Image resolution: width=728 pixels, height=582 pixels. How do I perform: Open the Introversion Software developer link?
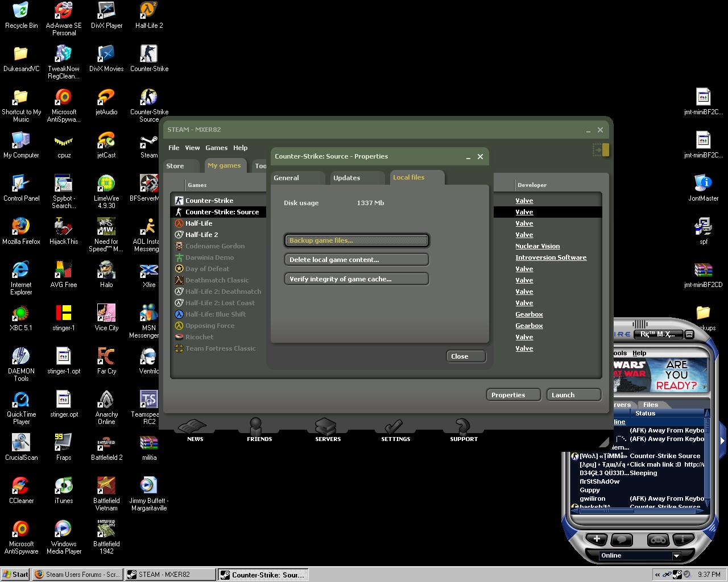click(551, 257)
